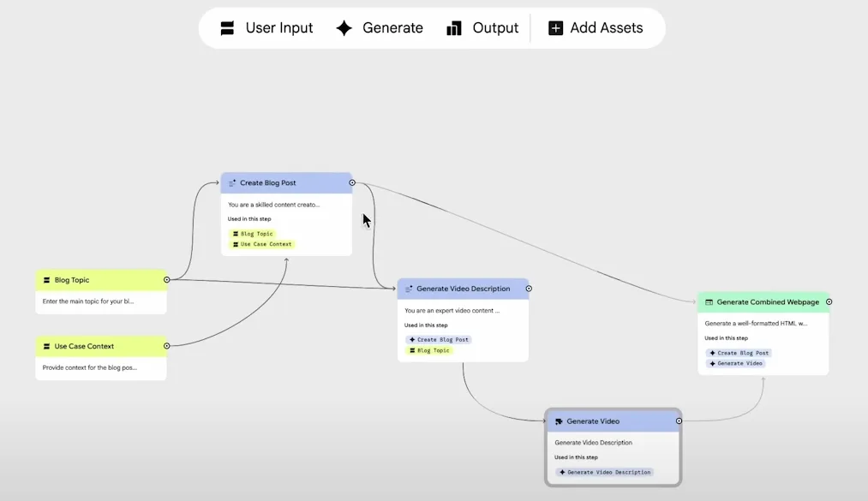The height and width of the screenshot is (501, 868).
Task: Click the Create Blog Post node type icon
Action: pyautogui.click(x=232, y=183)
